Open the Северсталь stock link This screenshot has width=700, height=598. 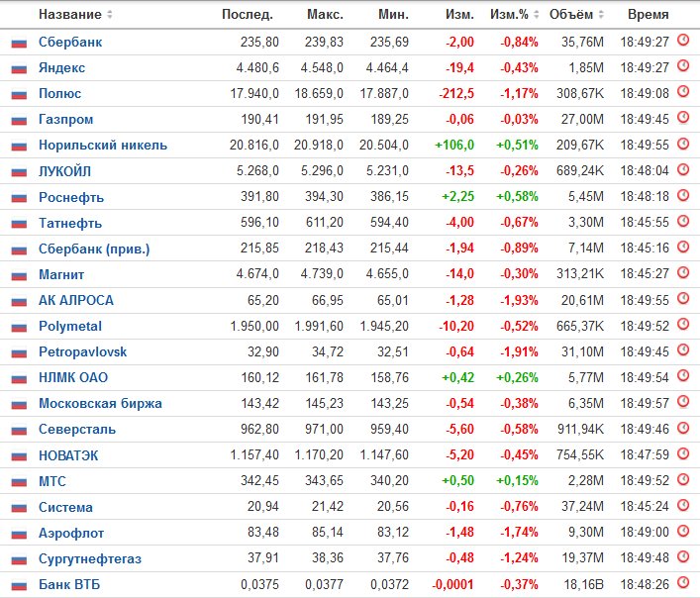[x=77, y=430]
